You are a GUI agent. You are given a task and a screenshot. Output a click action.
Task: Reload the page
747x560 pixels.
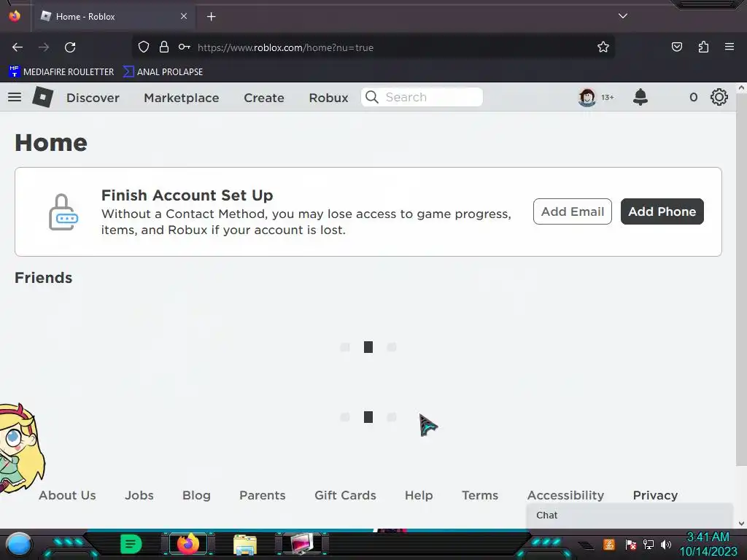coord(70,47)
